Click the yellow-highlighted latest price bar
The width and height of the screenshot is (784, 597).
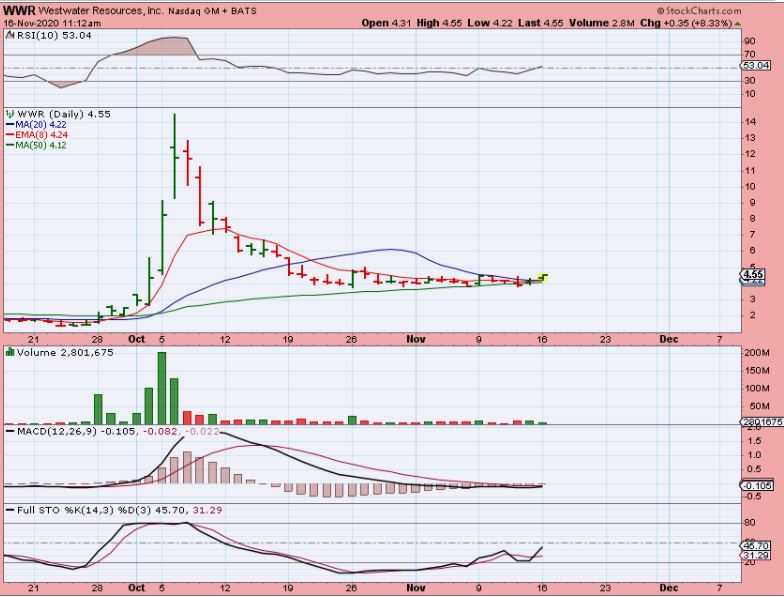click(x=543, y=277)
